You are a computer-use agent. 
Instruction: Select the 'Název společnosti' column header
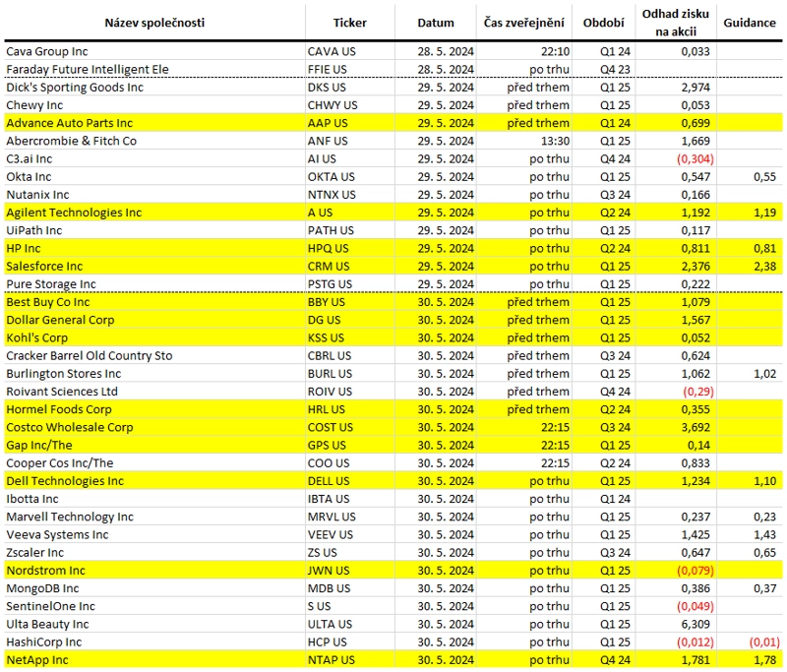(x=154, y=23)
